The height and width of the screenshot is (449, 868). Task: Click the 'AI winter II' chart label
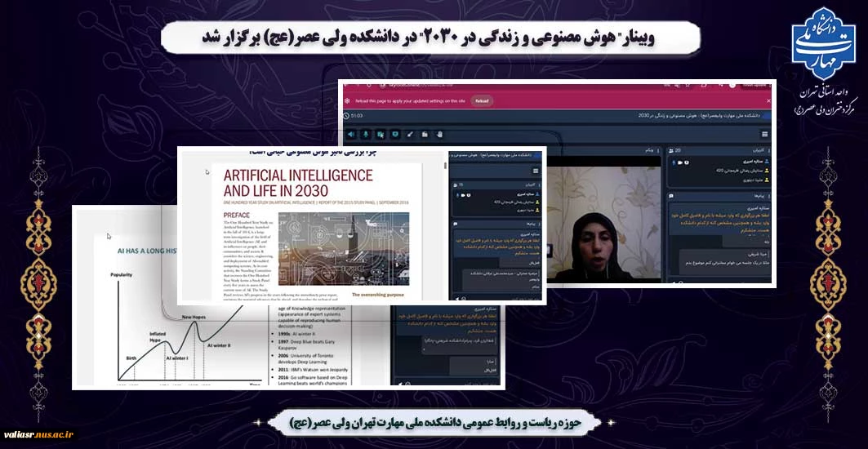click(x=219, y=345)
